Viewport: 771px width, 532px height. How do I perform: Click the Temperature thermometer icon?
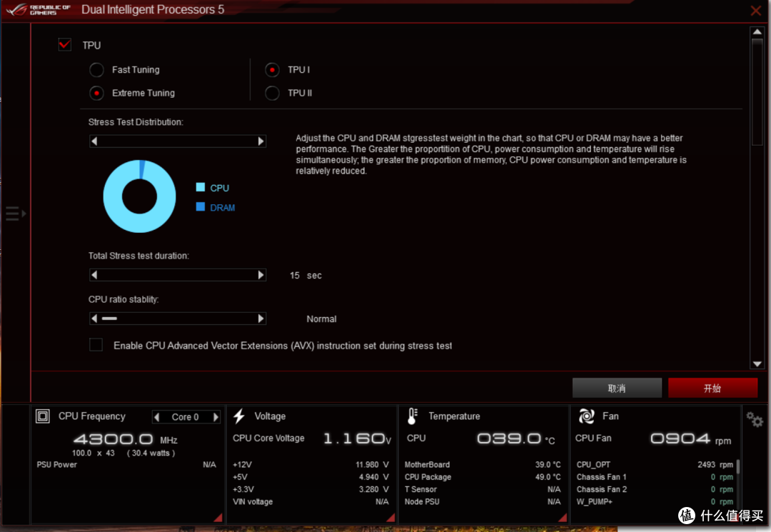pyautogui.click(x=412, y=416)
